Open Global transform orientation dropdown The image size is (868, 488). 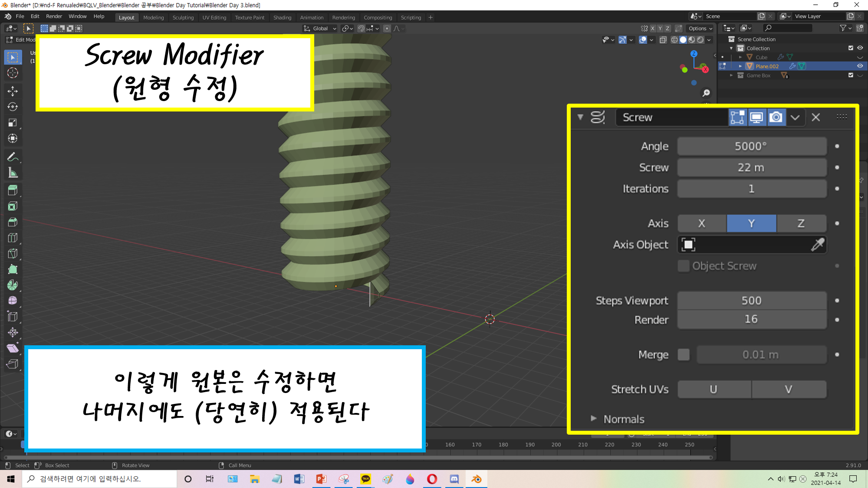point(320,29)
